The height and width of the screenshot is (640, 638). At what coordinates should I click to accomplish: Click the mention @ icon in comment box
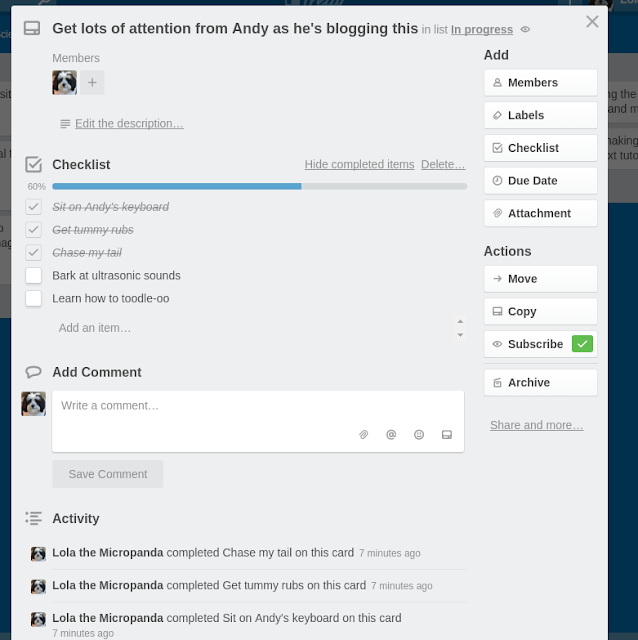pyautogui.click(x=391, y=435)
